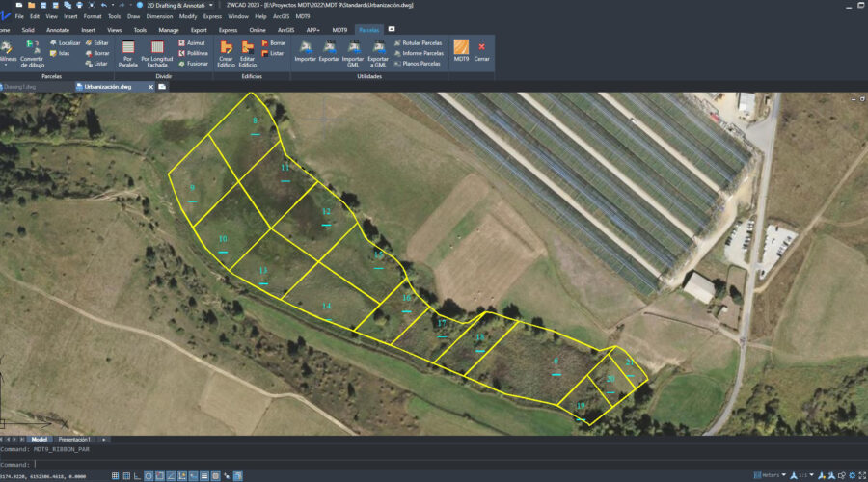Click Borrar in the Parcelas panel
Image resolution: width=868 pixels, height=482 pixels.
(x=96, y=53)
